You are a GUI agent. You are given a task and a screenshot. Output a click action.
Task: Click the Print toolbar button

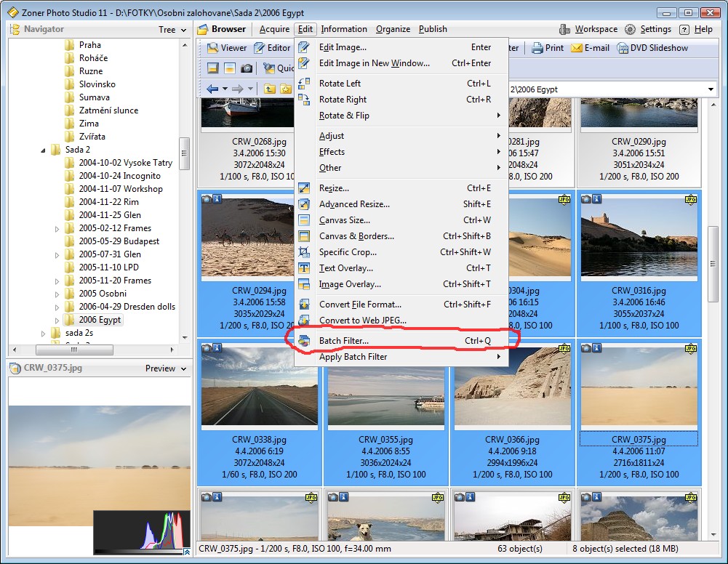pos(548,48)
